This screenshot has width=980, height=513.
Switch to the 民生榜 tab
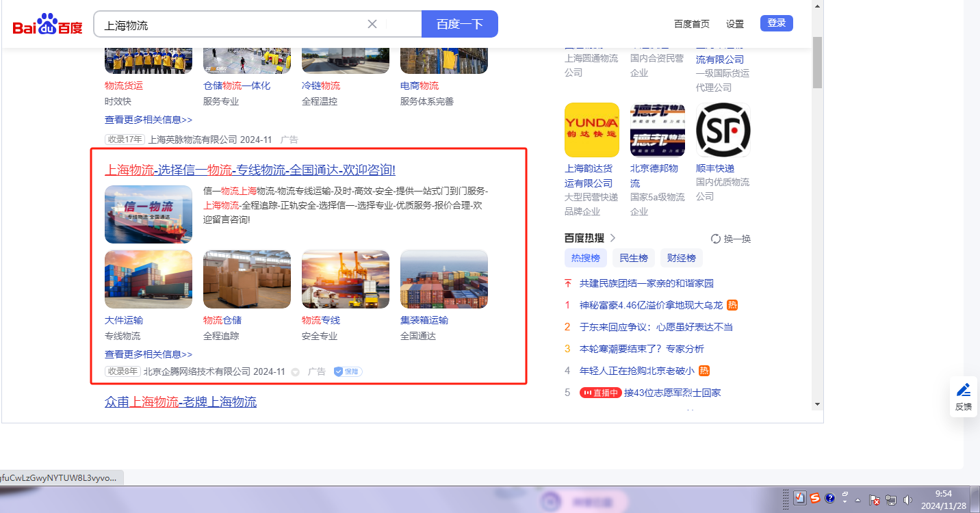point(634,258)
